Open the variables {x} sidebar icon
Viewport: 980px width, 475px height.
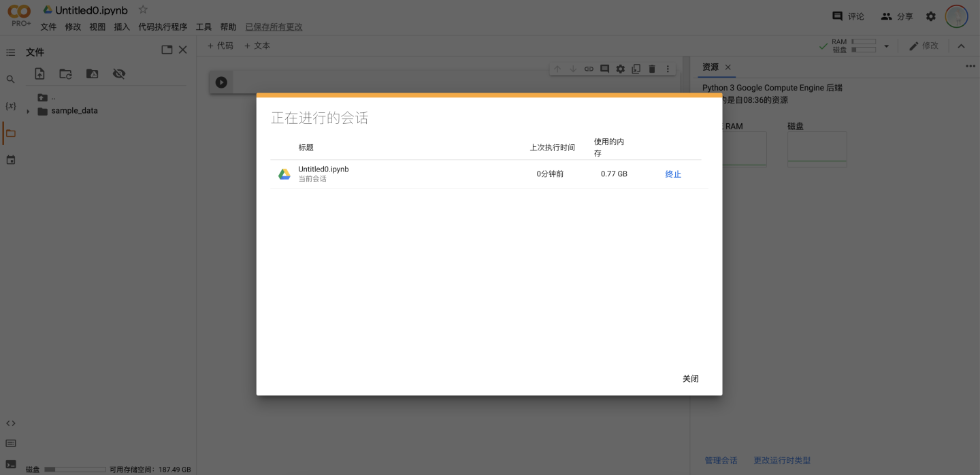[x=10, y=106]
